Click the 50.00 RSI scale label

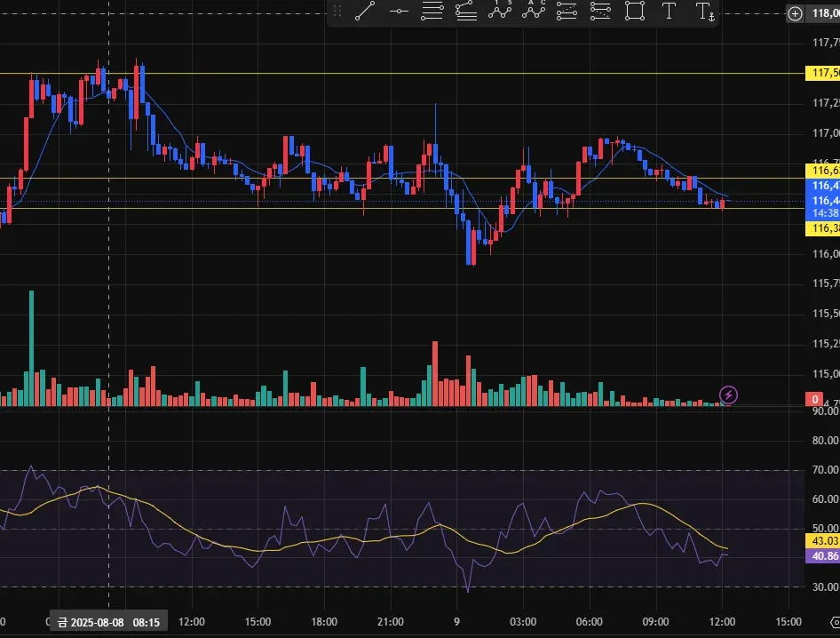point(825,528)
